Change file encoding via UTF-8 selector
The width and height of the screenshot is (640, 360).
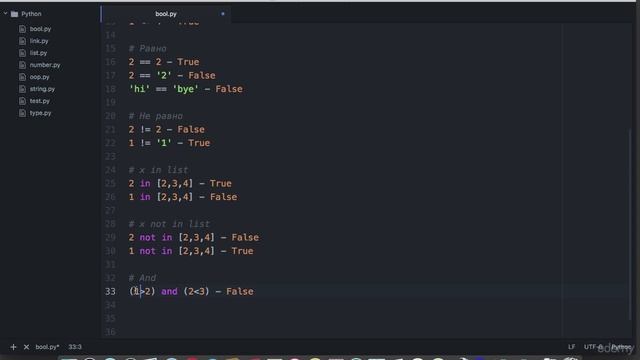pos(593,347)
